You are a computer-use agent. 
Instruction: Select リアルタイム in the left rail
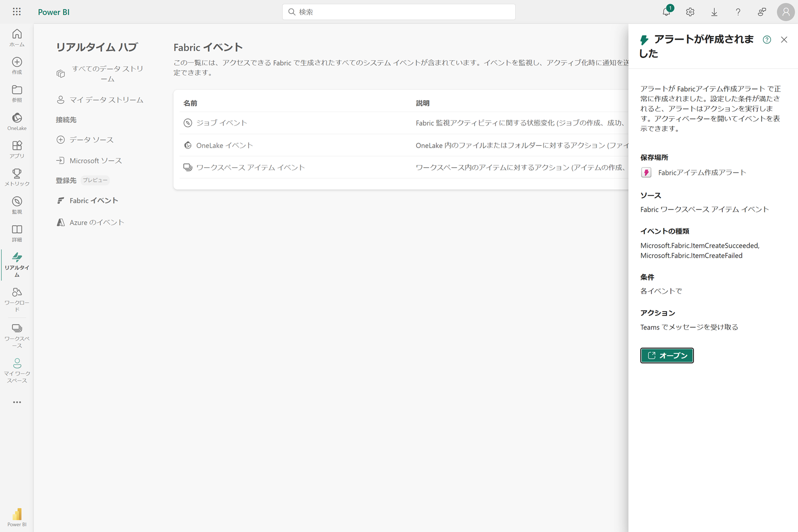(17, 264)
